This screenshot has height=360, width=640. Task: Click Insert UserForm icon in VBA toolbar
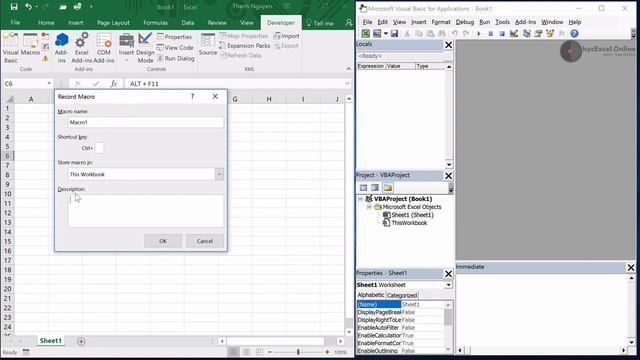pos(377,33)
